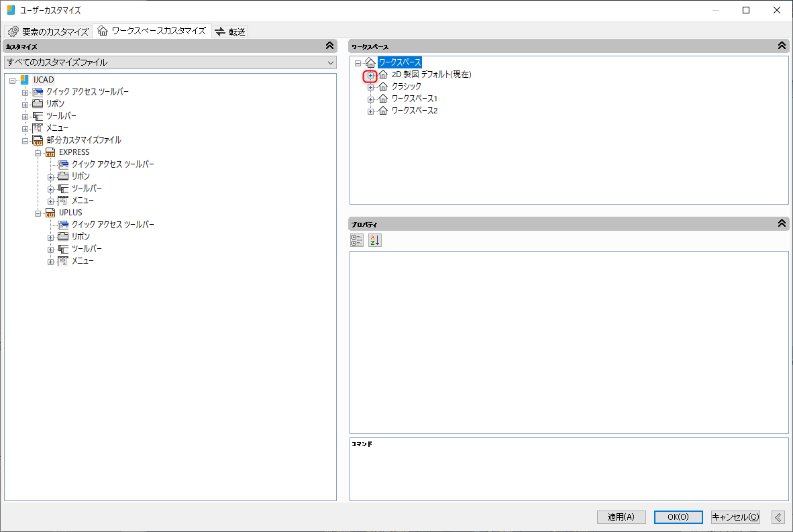The width and height of the screenshot is (793, 532).
Task: Click the クイック アクセス ツールバー icon under EXPRESS
Action: tap(62, 164)
